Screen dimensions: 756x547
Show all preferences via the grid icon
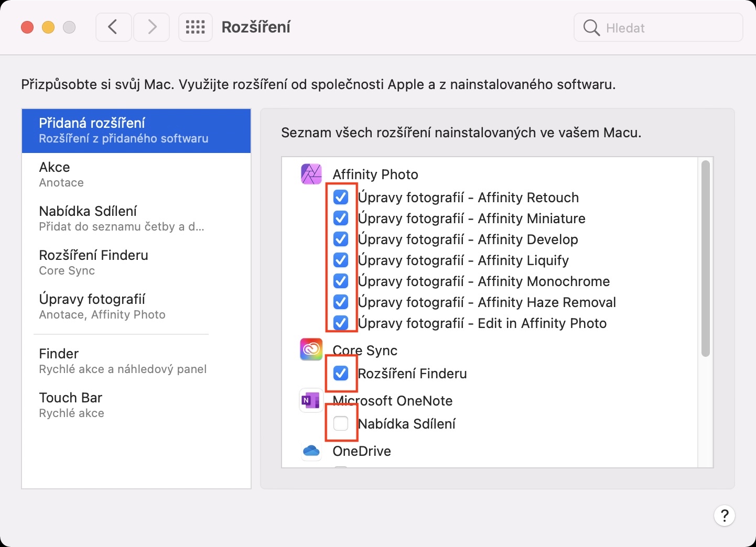[195, 27]
